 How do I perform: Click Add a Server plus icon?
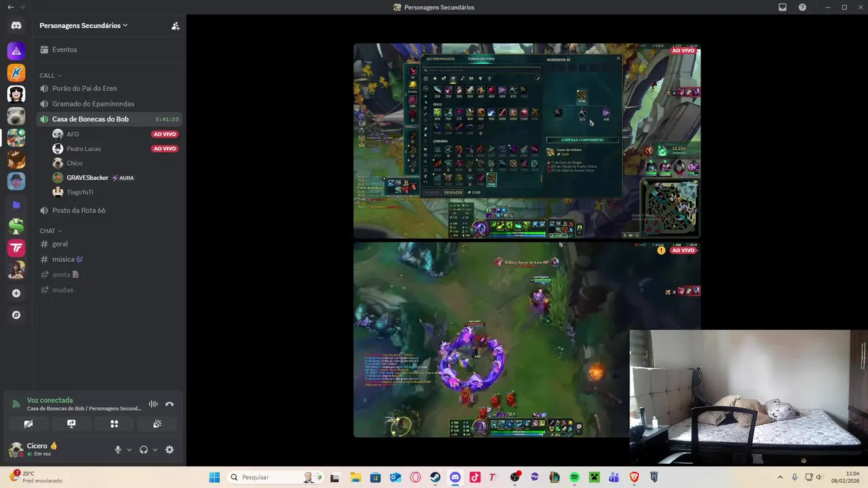[x=16, y=293]
